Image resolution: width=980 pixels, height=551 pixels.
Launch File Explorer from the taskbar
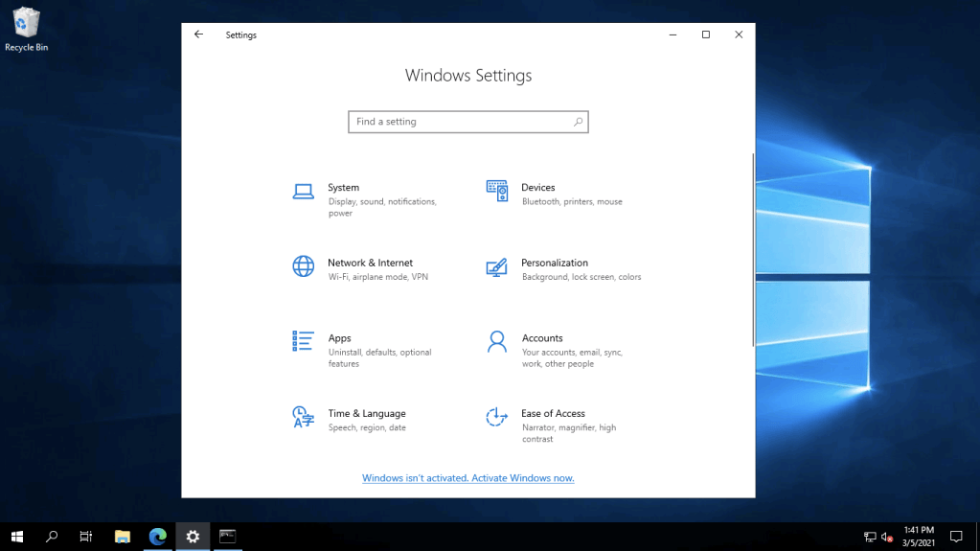pyautogui.click(x=122, y=537)
